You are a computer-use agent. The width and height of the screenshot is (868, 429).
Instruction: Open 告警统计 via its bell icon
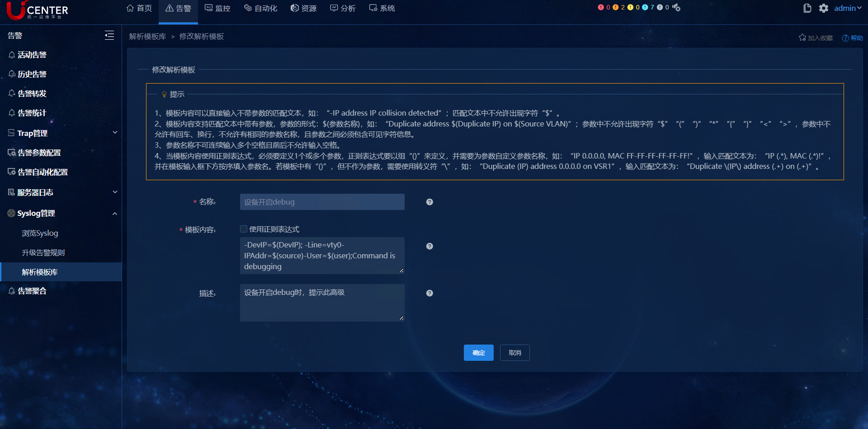coord(12,113)
